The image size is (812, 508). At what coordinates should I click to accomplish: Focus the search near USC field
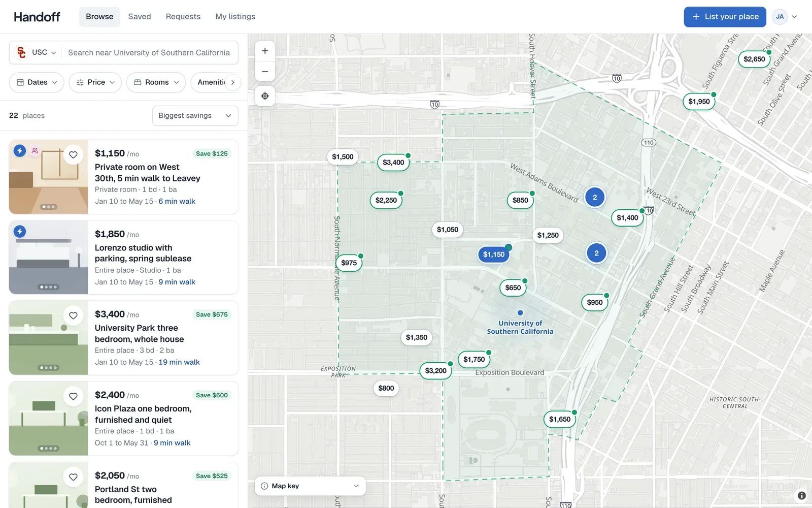(149, 52)
